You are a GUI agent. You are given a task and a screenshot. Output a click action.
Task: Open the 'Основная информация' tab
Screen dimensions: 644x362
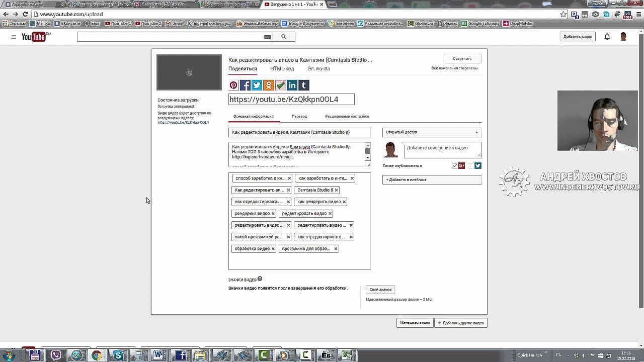(254, 116)
